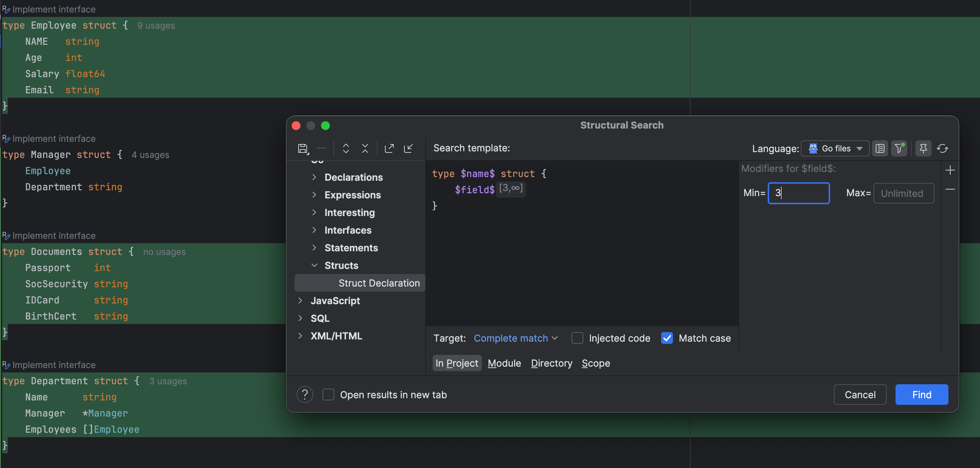Check Open results in new tab
Image resolution: width=980 pixels, height=468 pixels.
pyautogui.click(x=328, y=395)
